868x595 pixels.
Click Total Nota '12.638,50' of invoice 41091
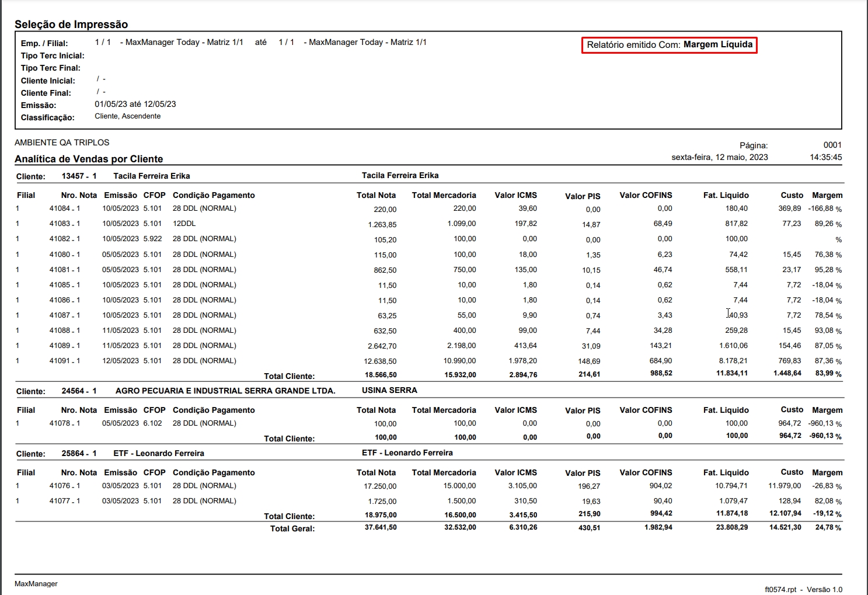(380, 361)
